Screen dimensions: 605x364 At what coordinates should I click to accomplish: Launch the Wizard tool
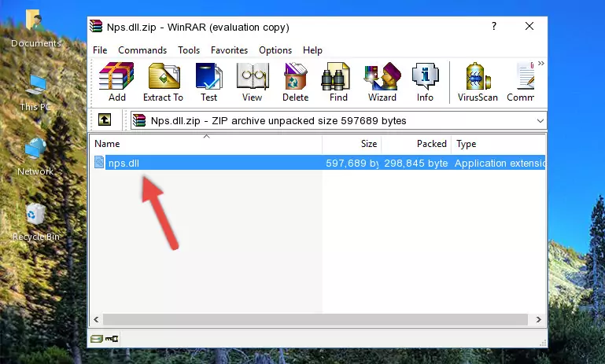[x=382, y=82]
